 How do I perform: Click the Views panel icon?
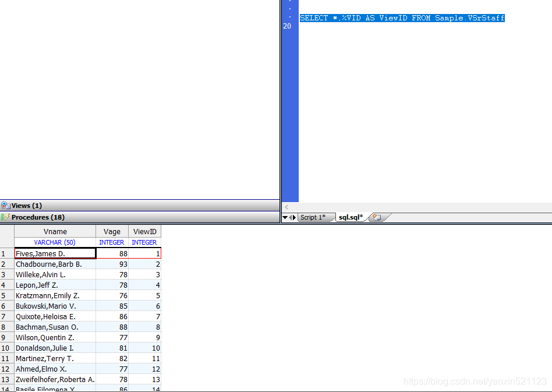pyautogui.click(x=6, y=206)
